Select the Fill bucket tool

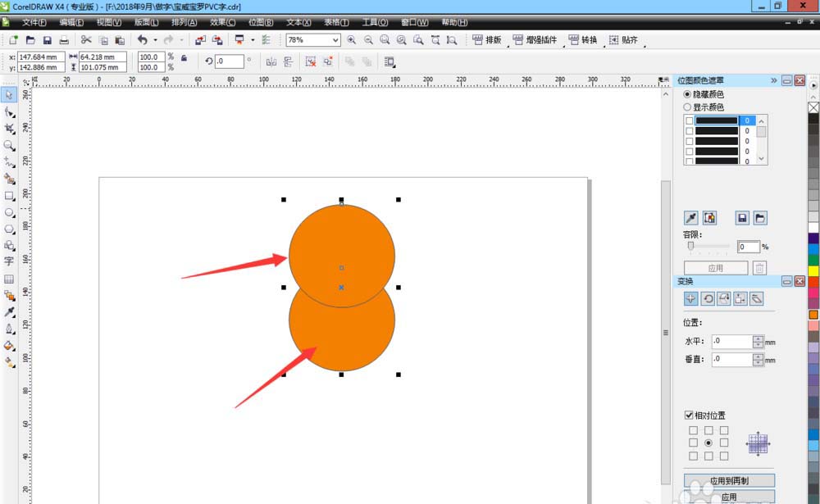click(9, 346)
